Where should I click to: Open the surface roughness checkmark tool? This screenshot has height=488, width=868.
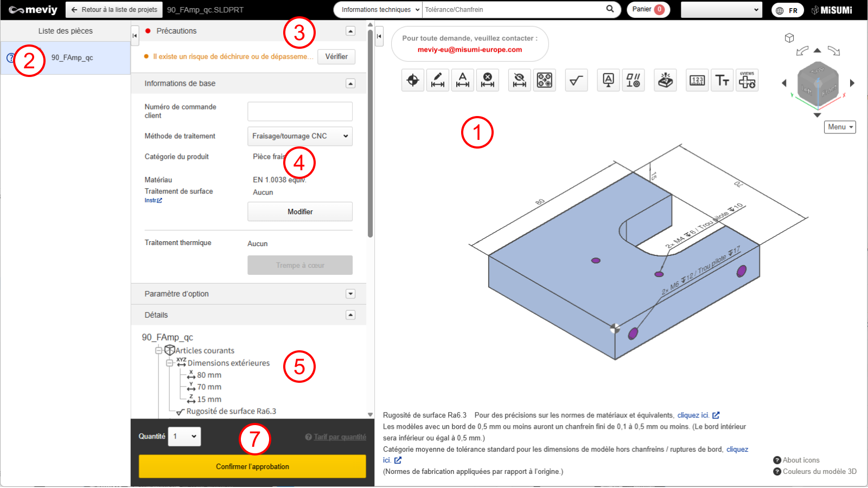(576, 80)
